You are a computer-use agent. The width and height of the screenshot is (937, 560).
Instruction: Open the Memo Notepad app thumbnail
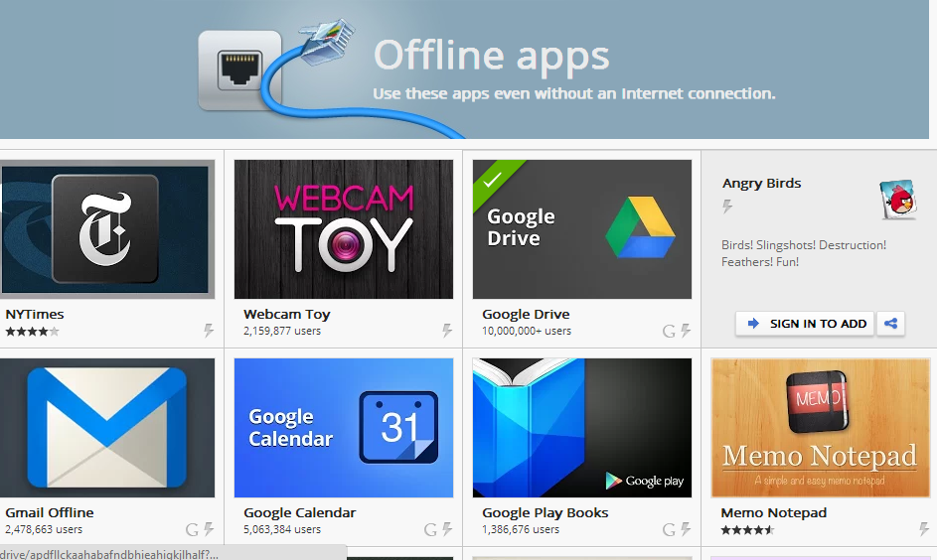pos(821,428)
